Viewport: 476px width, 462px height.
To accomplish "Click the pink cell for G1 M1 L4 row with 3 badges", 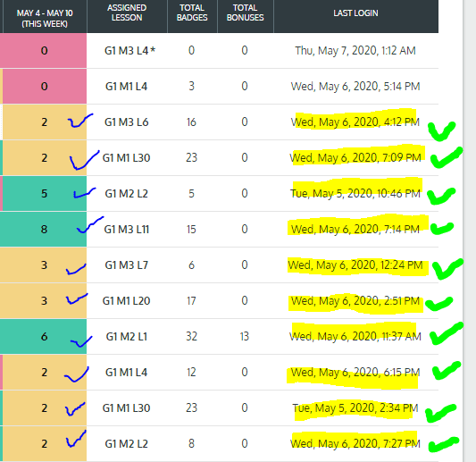I will coord(45,87).
